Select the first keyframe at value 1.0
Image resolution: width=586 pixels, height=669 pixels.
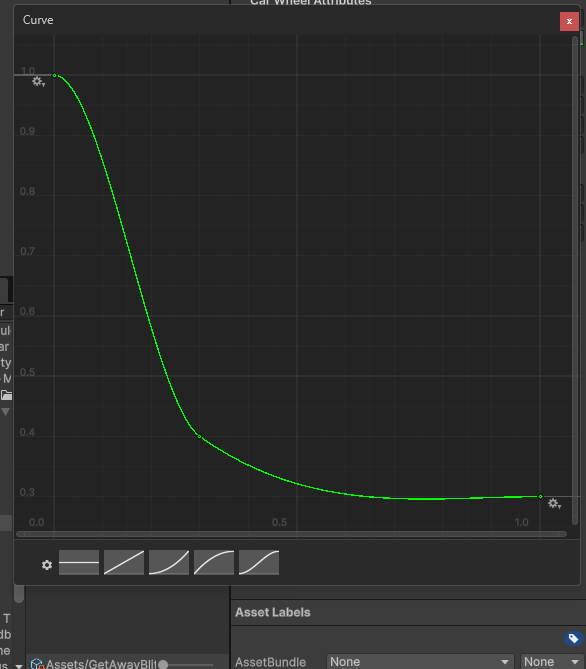tap(54, 76)
